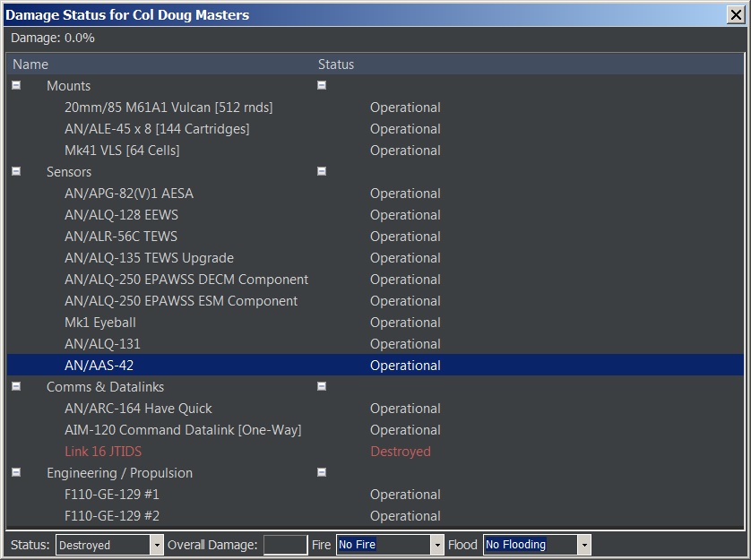Viewport: 751px width, 560px height.
Task: Select AN/ALR-56C TEWS sensor row
Action: pyautogui.click(x=375, y=237)
